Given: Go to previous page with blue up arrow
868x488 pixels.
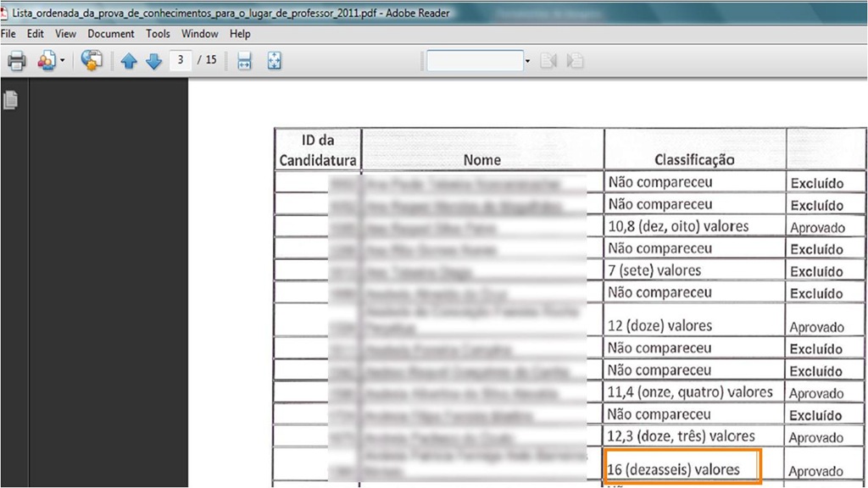Looking at the screenshot, I should pos(129,61).
